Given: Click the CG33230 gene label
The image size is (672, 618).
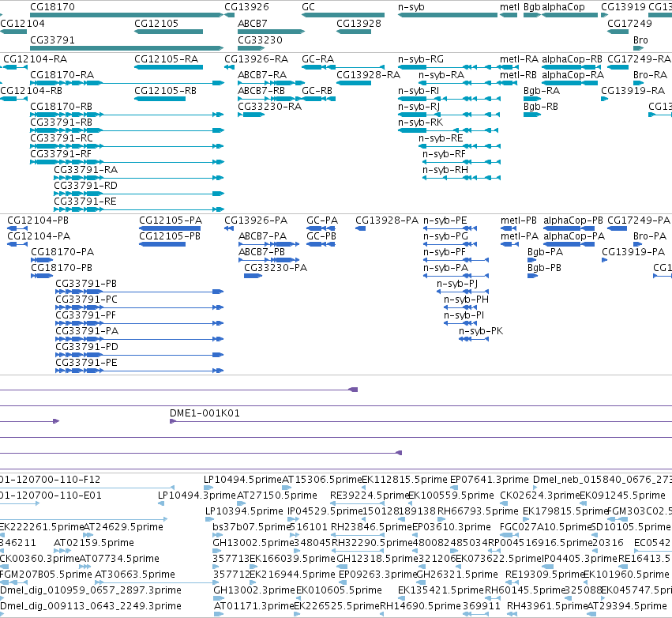Looking at the screenshot, I should (260, 40).
